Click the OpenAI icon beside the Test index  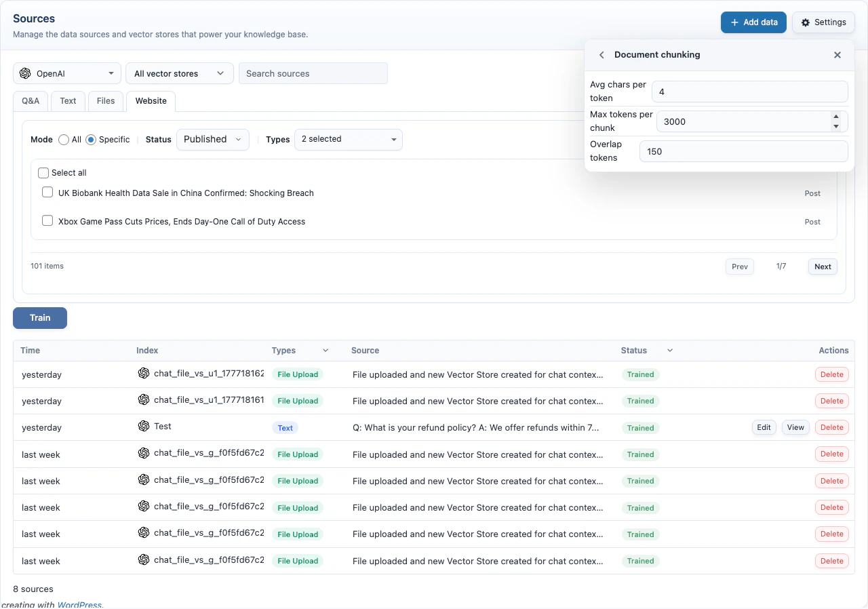coord(144,427)
